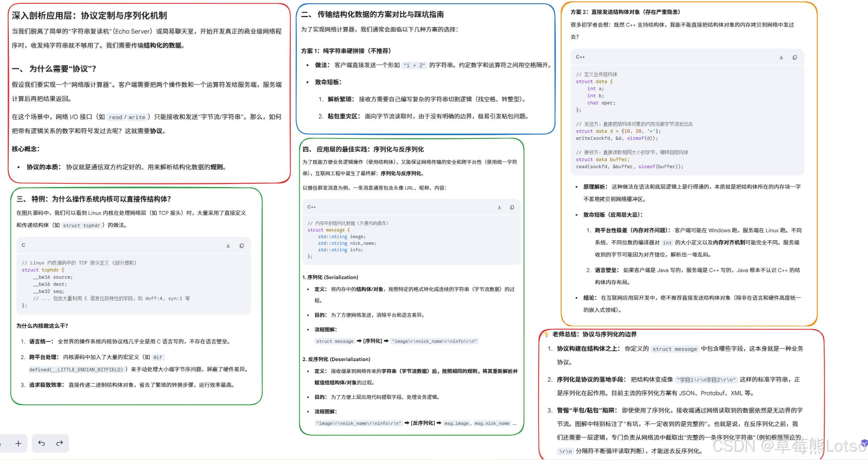Click the [反序列化] arrow label
868x460 pixels.
click(423, 423)
